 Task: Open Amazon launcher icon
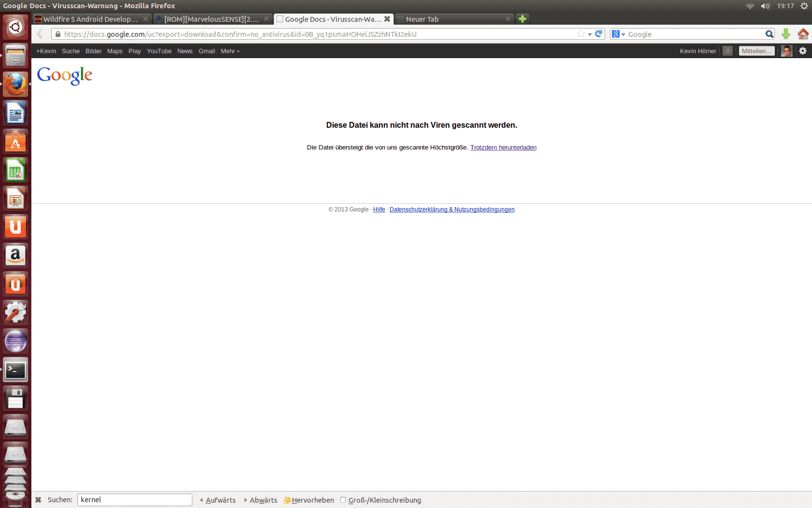(x=15, y=255)
